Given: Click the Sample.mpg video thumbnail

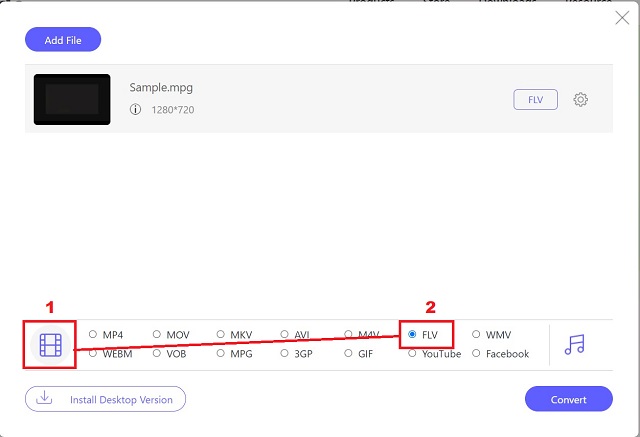Looking at the screenshot, I should (72, 99).
